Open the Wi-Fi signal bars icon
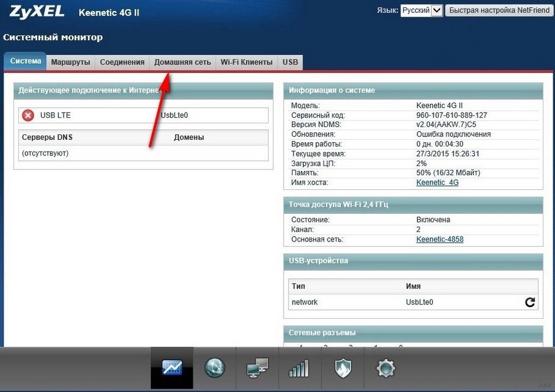 pyautogui.click(x=299, y=368)
